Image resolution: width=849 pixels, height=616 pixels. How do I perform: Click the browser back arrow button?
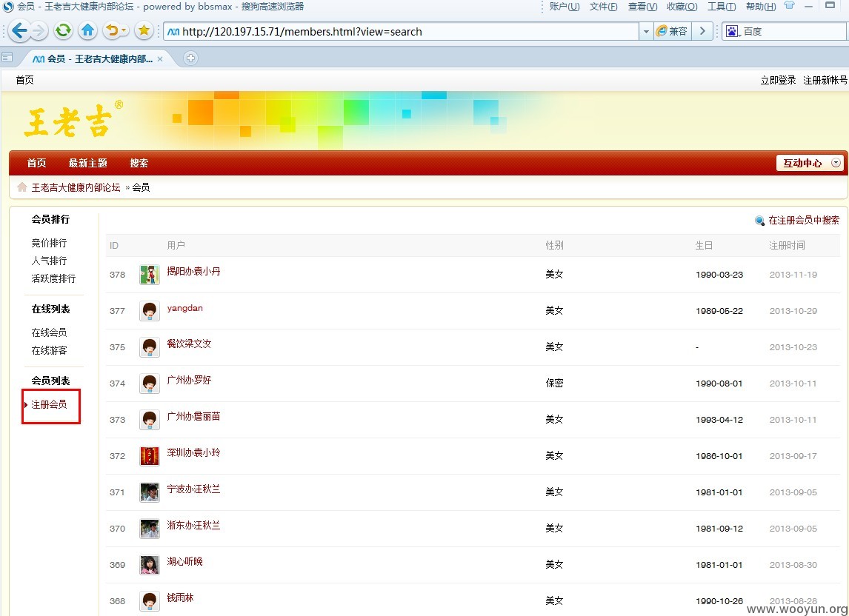pos(19,31)
